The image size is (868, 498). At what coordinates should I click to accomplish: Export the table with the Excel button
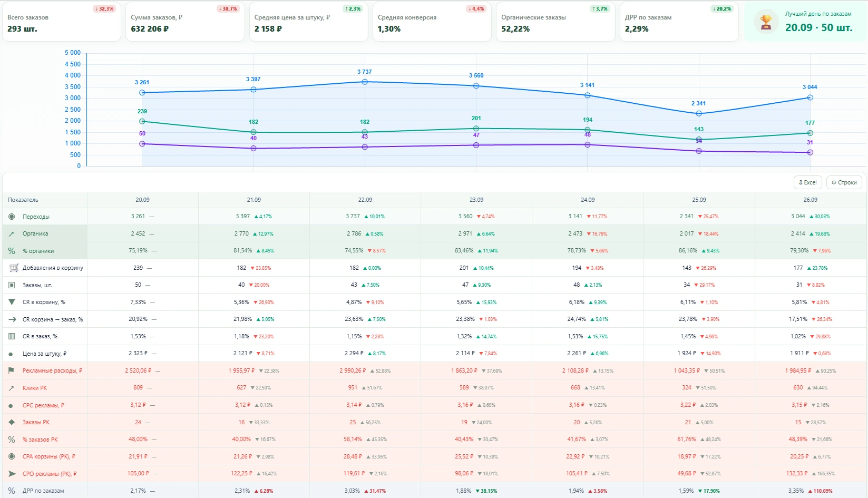click(808, 182)
